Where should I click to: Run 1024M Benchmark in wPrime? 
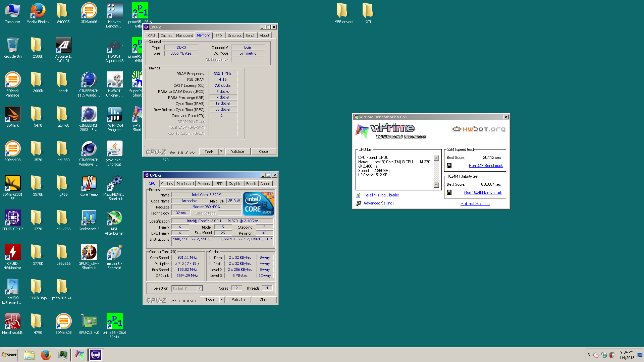[x=483, y=192]
